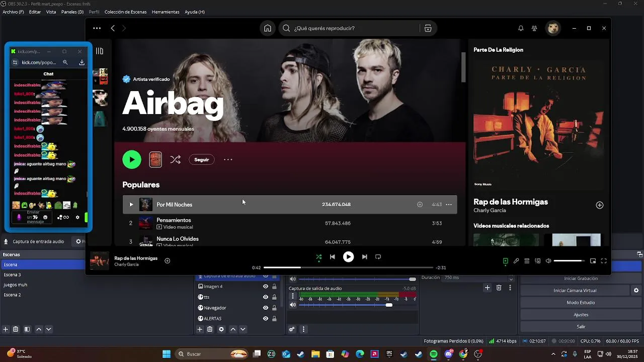Open Captura de salida de audio options menu

pyautogui.click(x=293, y=296)
